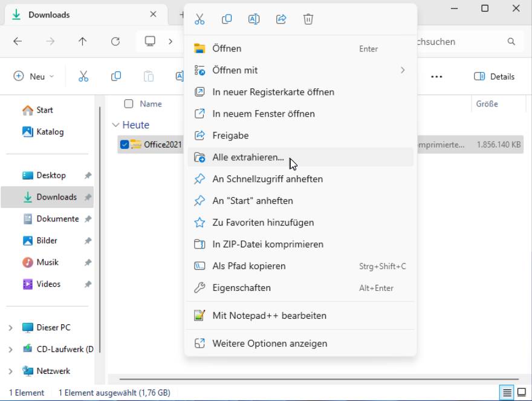Image resolution: width=532 pixels, height=401 pixels.
Task: Select In neuem Fenster öffnen
Action: pyautogui.click(x=300, y=114)
